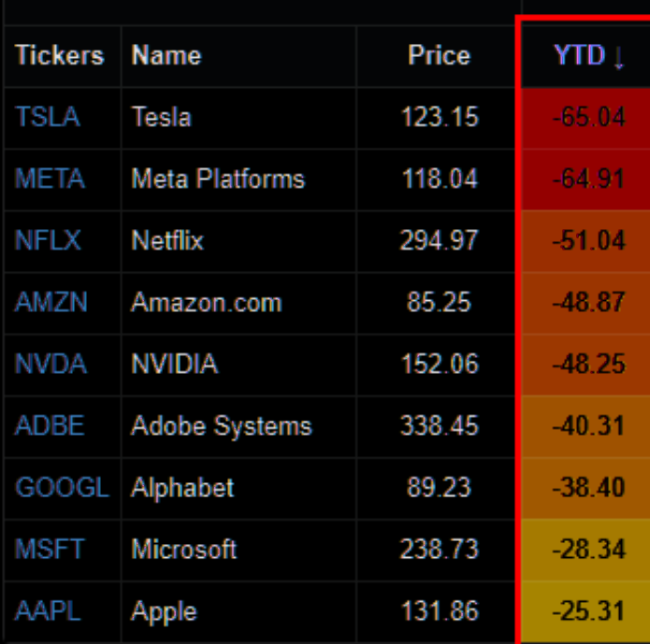The height and width of the screenshot is (644, 650).
Task: Open the AAPL ticker link
Action: pyautogui.click(x=48, y=611)
